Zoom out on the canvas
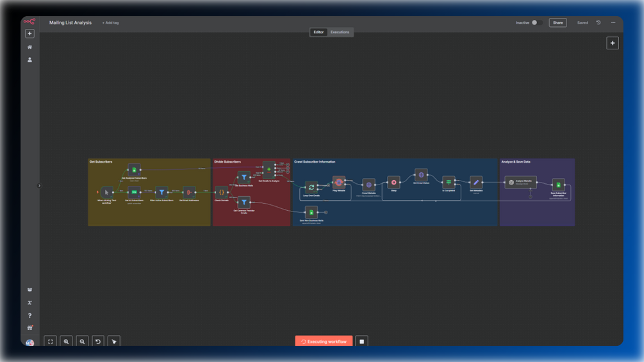Viewport: 644px width, 362px height. click(82, 341)
